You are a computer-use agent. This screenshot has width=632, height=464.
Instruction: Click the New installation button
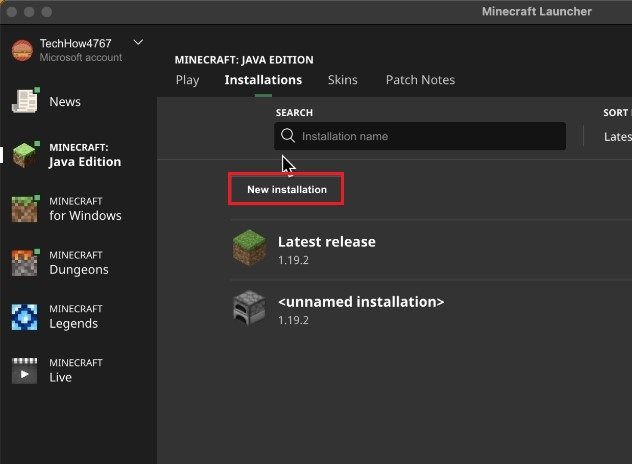[287, 189]
